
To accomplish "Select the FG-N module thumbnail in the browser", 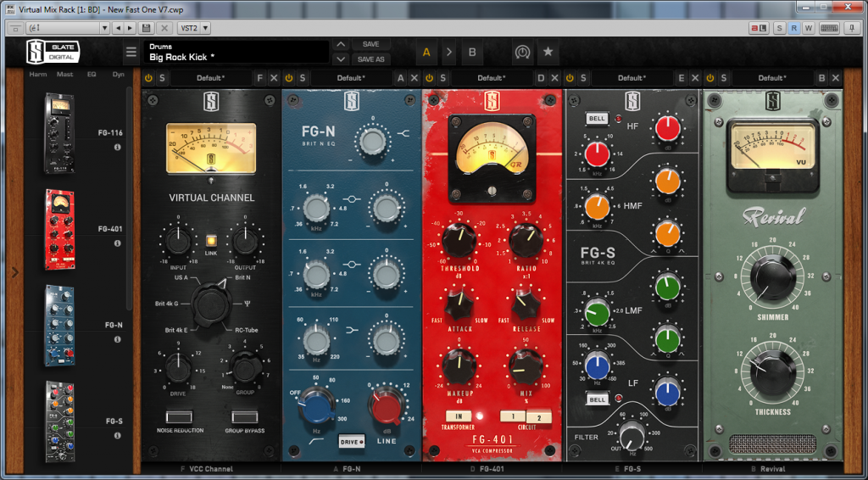I will pyautogui.click(x=59, y=326).
